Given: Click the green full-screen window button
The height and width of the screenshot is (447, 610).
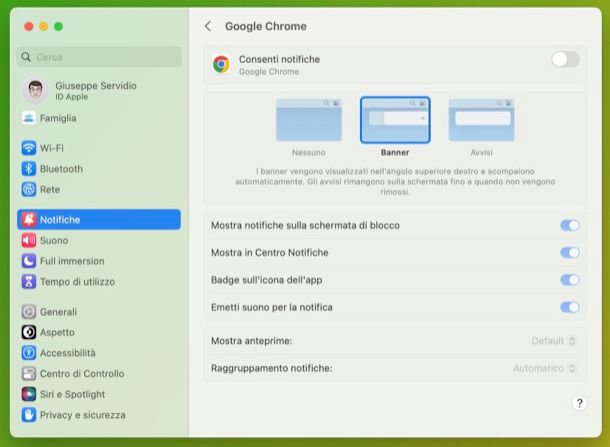Looking at the screenshot, I should pos(58,26).
